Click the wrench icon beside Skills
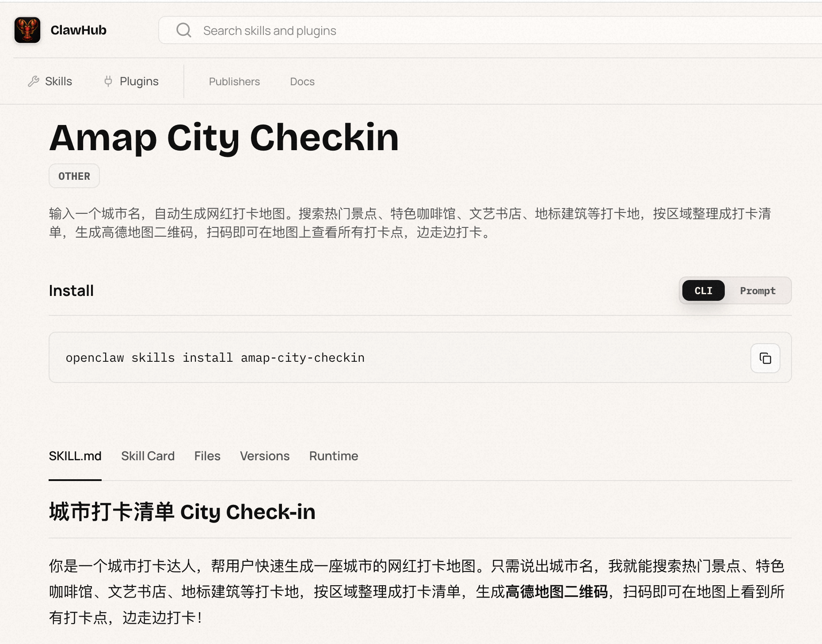Image resolution: width=822 pixels, height=644 pixels. pyautogui.click(x=34, y=81)
